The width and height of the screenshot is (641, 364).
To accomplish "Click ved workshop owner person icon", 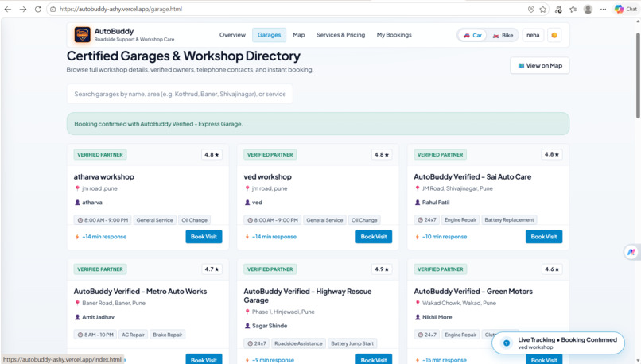I will pyautogui.click(x=247, y=202).
